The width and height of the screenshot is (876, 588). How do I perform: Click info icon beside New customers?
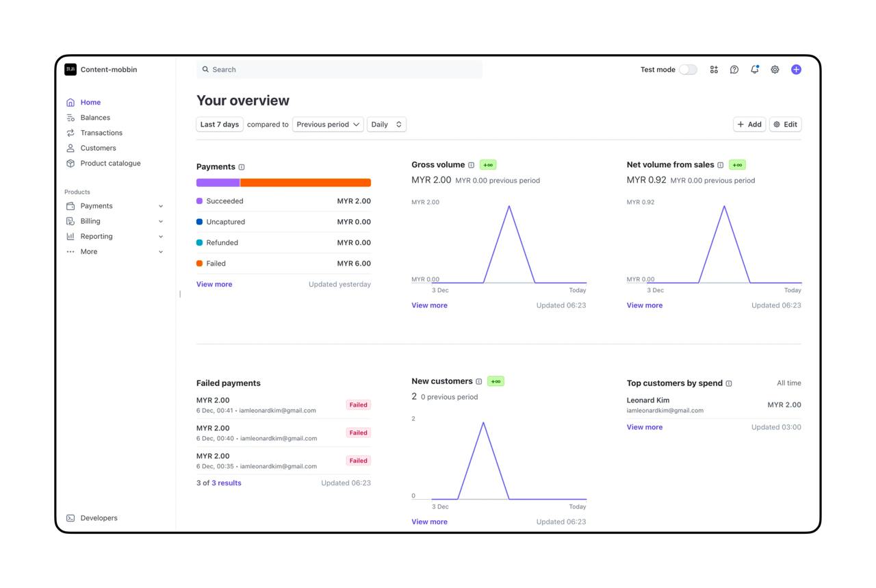coord(479,381)
